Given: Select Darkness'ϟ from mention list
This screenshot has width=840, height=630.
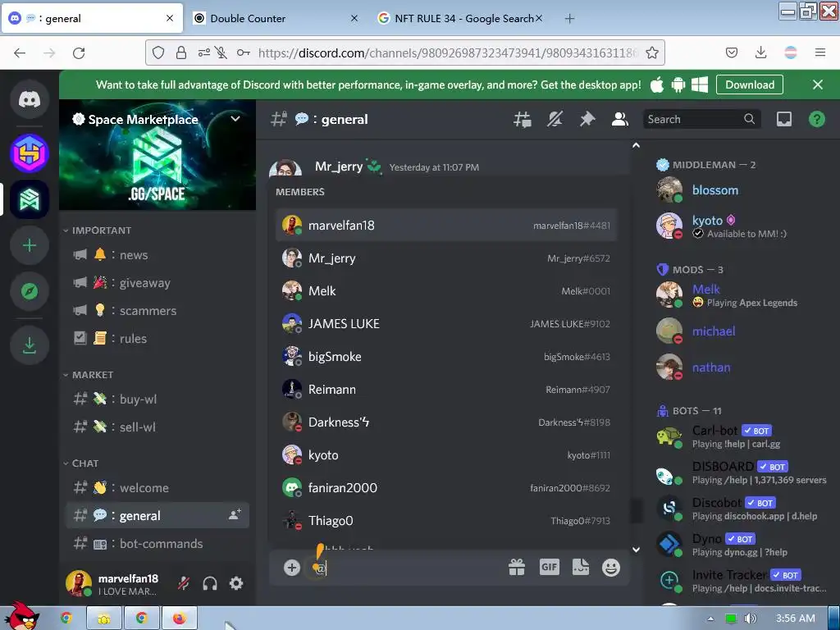Looking at the screenshot, I should coord(446,422).
